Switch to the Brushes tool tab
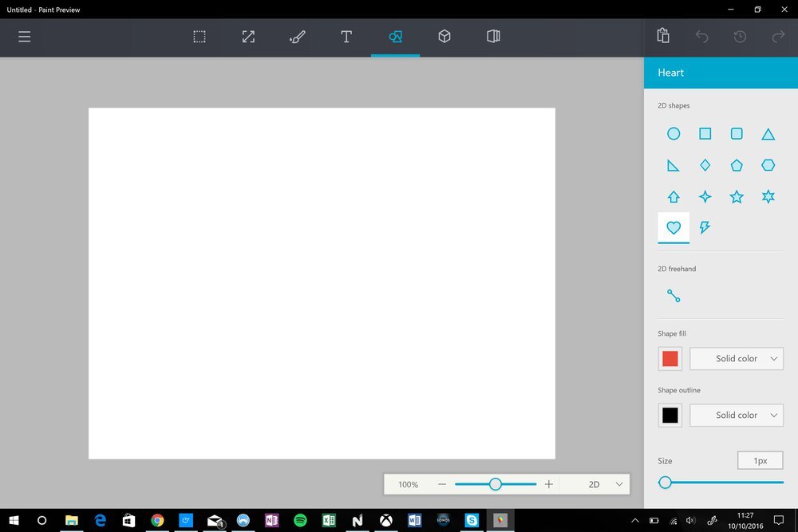Screen dimensions: 798x532 298,37
